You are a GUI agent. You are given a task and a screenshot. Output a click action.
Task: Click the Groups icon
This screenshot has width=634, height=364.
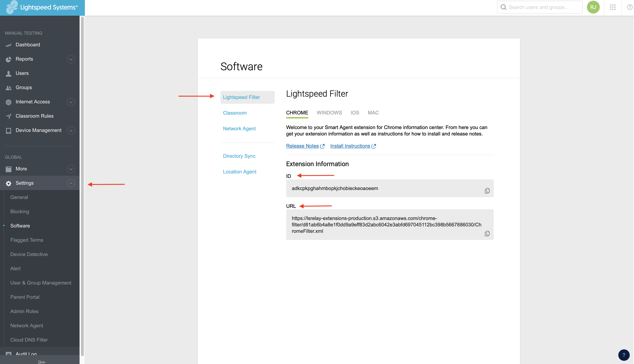(8, 88)
